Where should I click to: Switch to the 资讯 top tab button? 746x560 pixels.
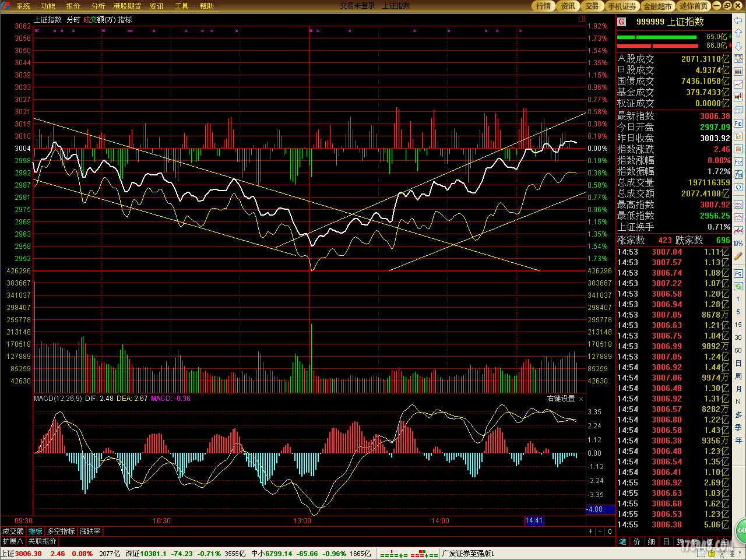coord(568,6)
